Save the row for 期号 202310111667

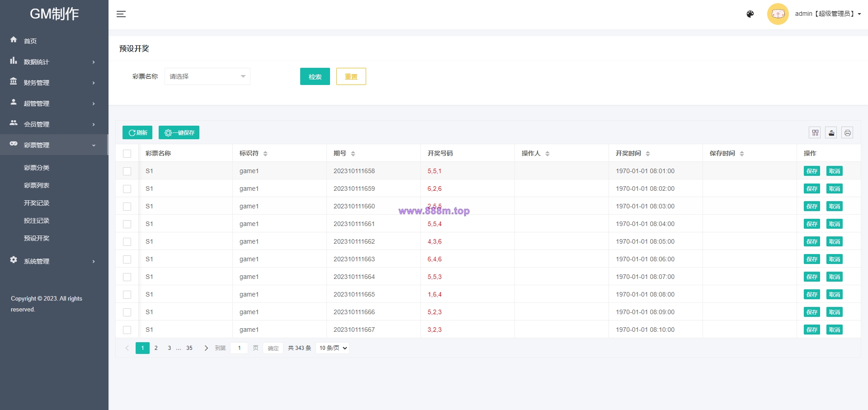pos(812,330)
